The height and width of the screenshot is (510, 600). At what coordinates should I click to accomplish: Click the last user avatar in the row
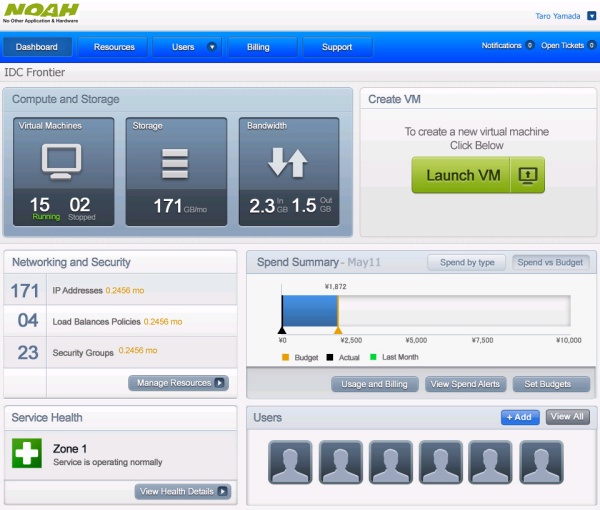[x=541, y=461]
